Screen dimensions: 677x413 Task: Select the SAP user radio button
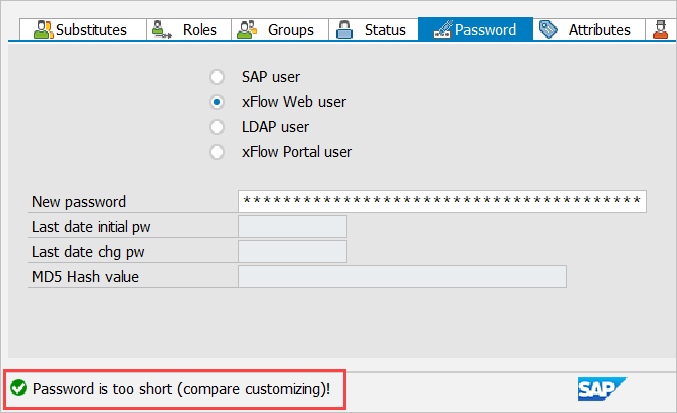tap(217, 77)
